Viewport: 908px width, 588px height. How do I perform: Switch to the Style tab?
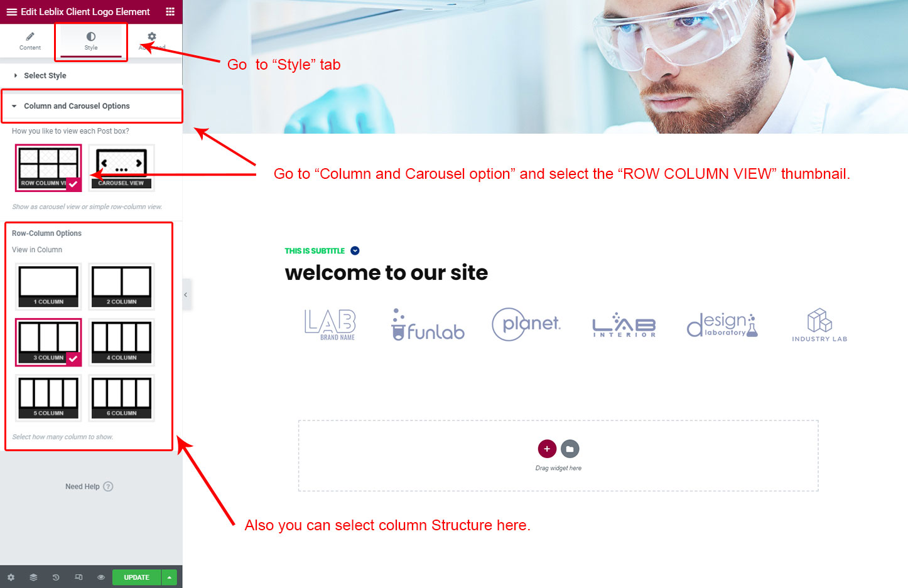[91, 41]
